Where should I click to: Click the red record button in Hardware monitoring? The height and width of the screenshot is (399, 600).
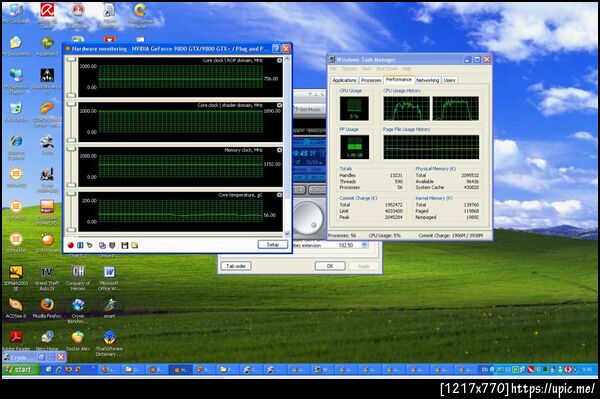click(x=70, y=245)
